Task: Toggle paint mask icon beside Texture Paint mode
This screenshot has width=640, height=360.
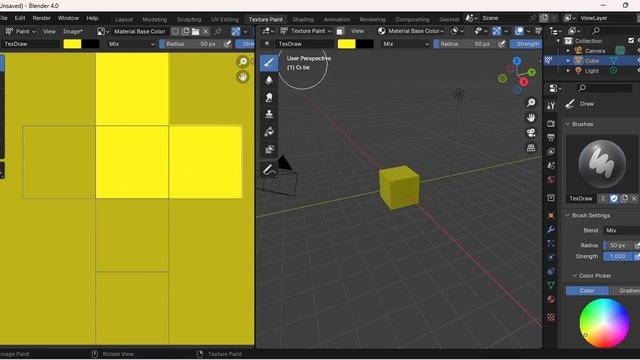Action: (340, 31)
